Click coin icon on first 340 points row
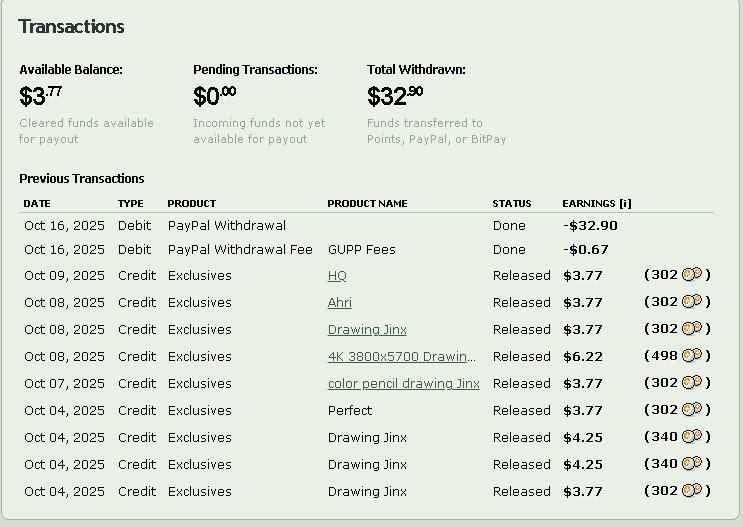The width and height of the screenshot is (743, 527). pos(692,437)
